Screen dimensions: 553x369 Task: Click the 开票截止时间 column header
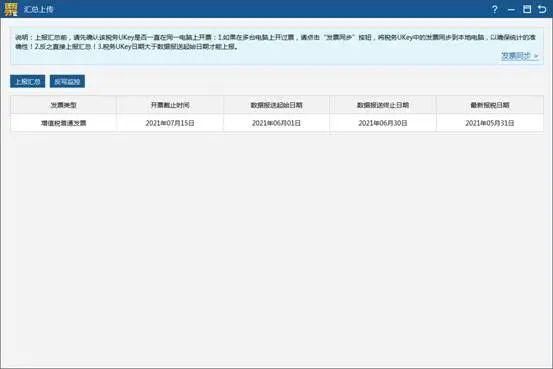170,105
